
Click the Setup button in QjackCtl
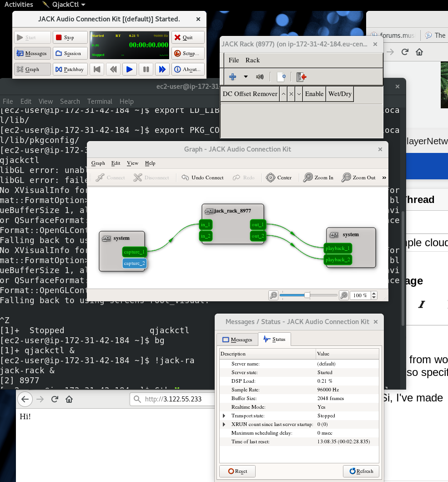187,53
